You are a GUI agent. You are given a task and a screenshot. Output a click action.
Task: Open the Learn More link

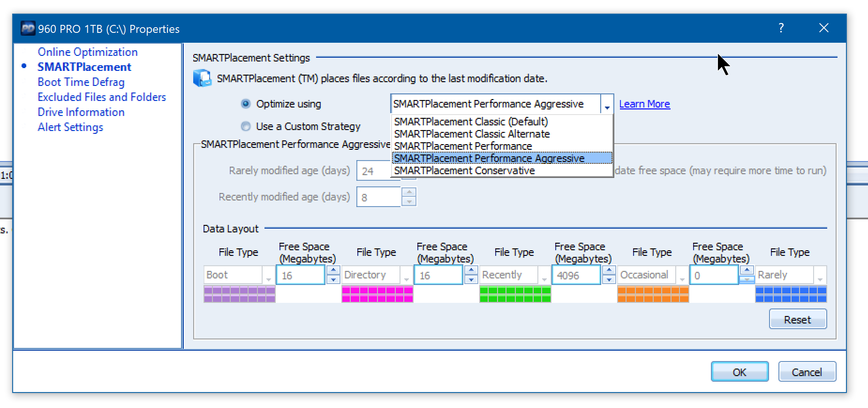point(644,104)
